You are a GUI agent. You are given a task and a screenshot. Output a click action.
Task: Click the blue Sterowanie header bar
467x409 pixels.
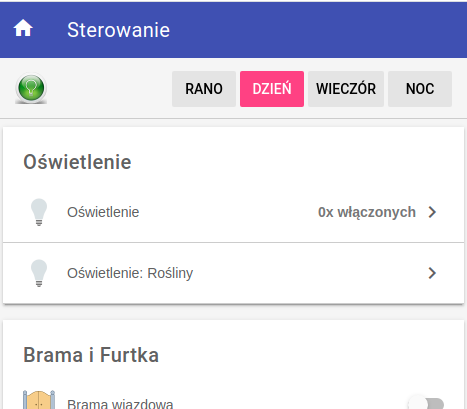click(x=233, y=30)
